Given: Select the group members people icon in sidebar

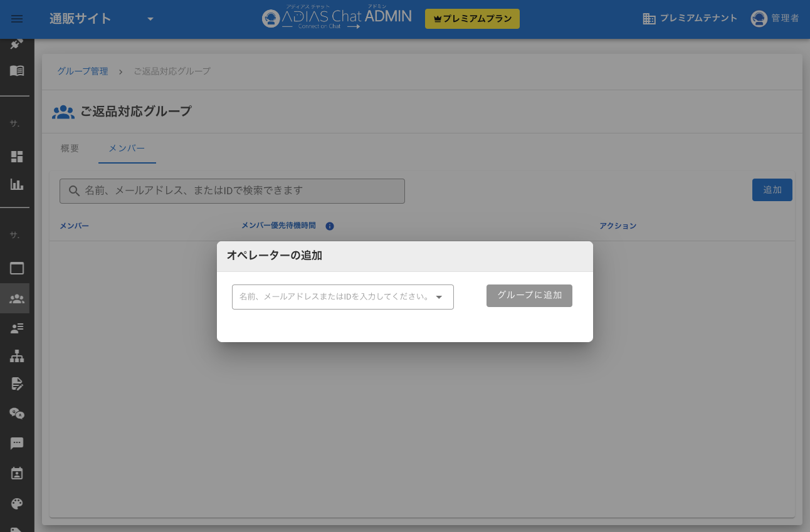Looking at the screenshot, I should point(16,298).
